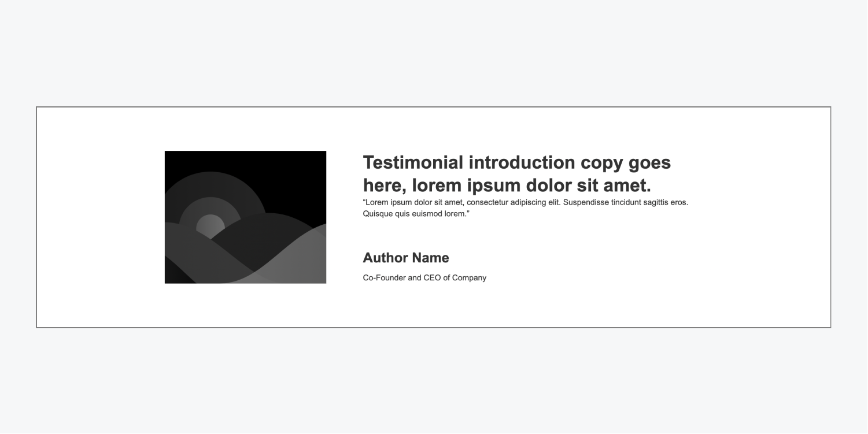Click the sun circle in the placeholder image
Image resolution: width=868 pixels, height=434 pixels.
[x=210, y=225]
